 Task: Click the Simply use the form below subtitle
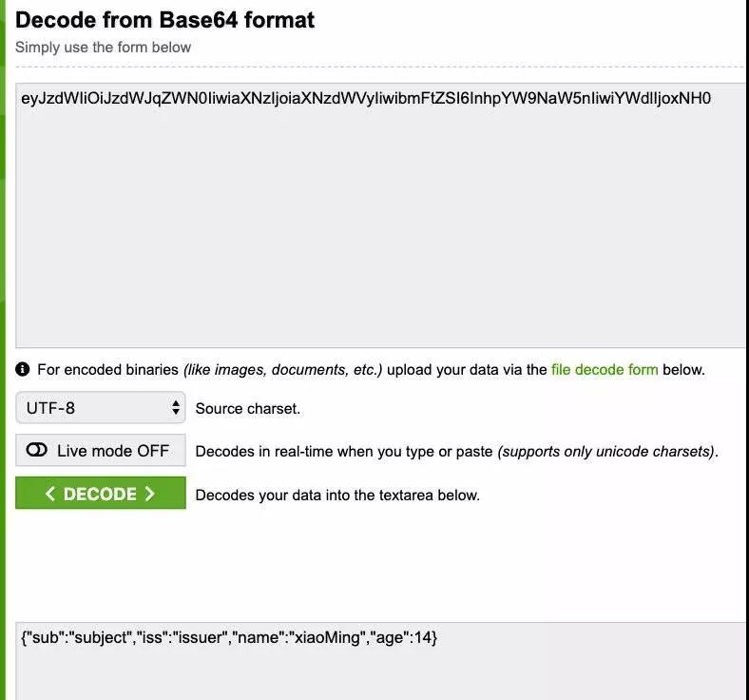tap(104, 48)
